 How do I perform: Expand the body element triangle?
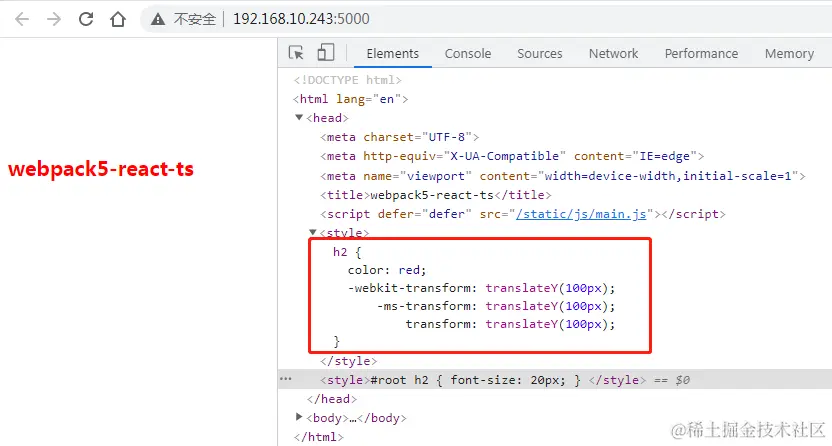(x=299, y=417)
